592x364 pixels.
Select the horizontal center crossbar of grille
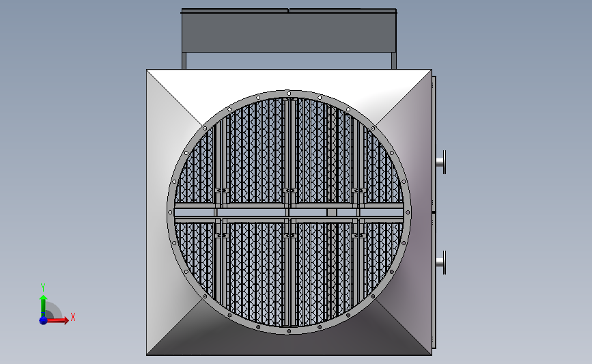point(289,212)
